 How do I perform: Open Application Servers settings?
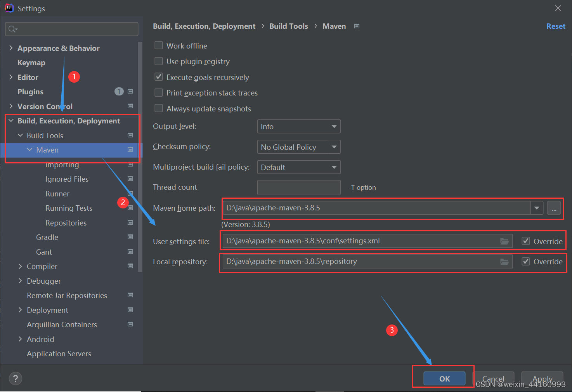[59, 354]
